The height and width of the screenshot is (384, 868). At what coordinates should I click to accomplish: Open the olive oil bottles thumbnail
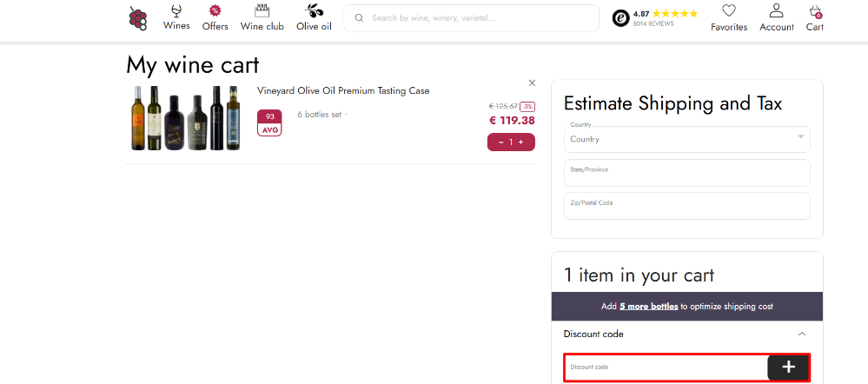pos(186,118)
